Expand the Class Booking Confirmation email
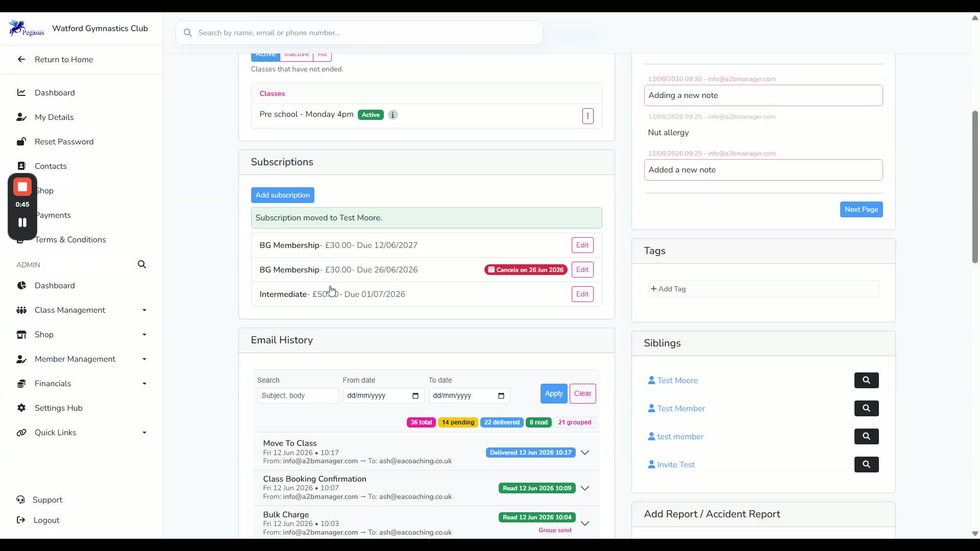Viewport: 980px width, 551px height. point(585,488)
